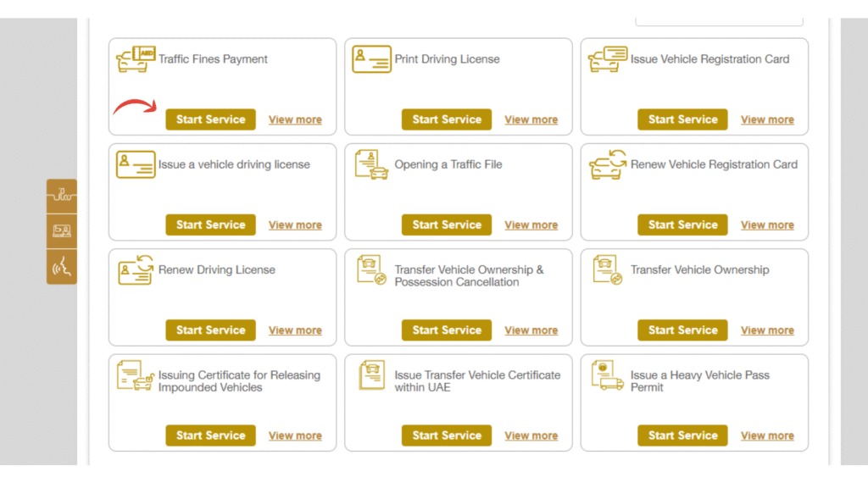
Task: View more about Traffic Fines Payment
Action: tap(295, 119)
